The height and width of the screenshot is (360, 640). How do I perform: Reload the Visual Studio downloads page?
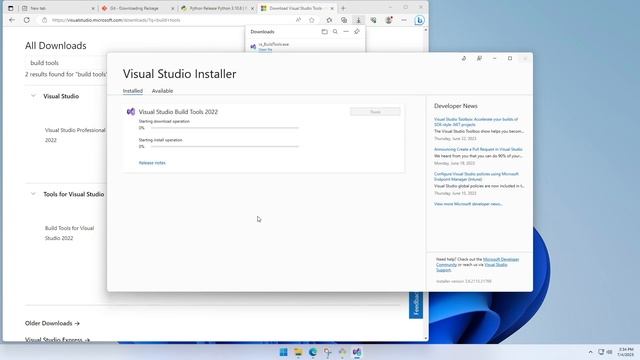tap(27, 20)
